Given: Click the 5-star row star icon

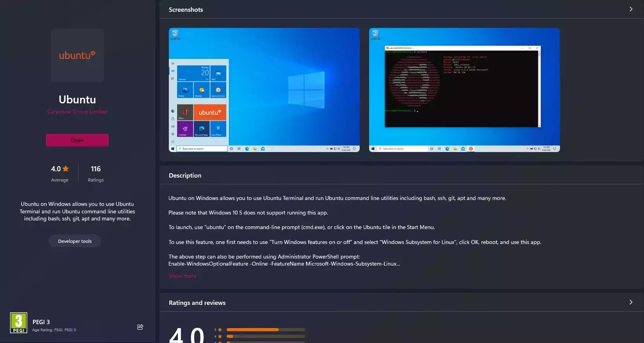Looking at the screenshot, I should (220, 330).
